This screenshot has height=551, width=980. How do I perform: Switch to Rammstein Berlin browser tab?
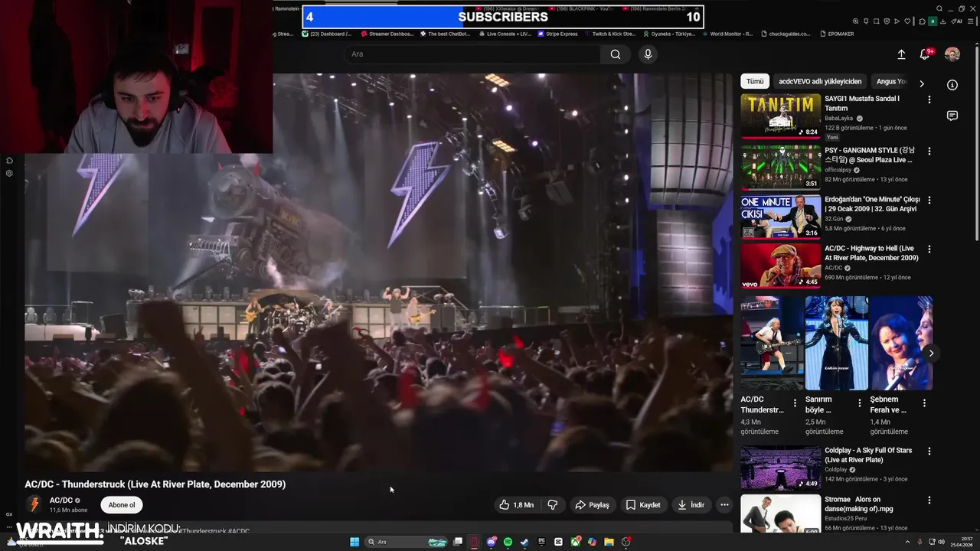click(653, 8)
